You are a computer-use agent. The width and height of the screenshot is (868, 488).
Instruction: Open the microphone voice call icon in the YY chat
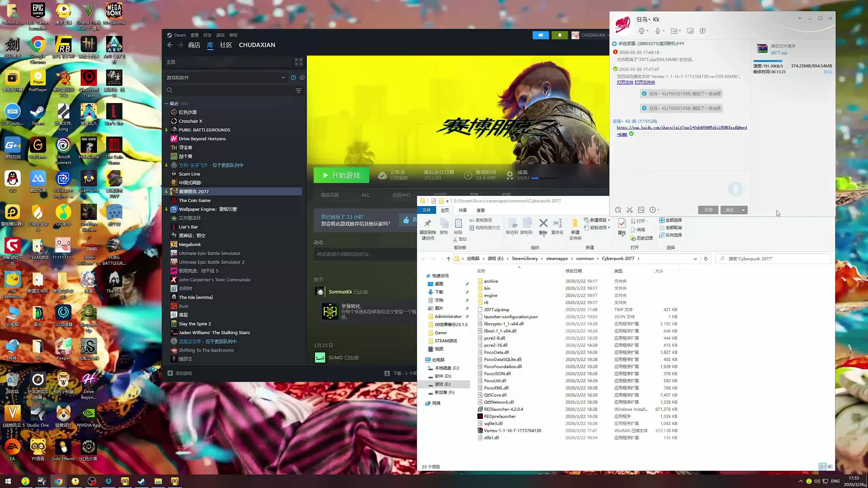(658, 31)
